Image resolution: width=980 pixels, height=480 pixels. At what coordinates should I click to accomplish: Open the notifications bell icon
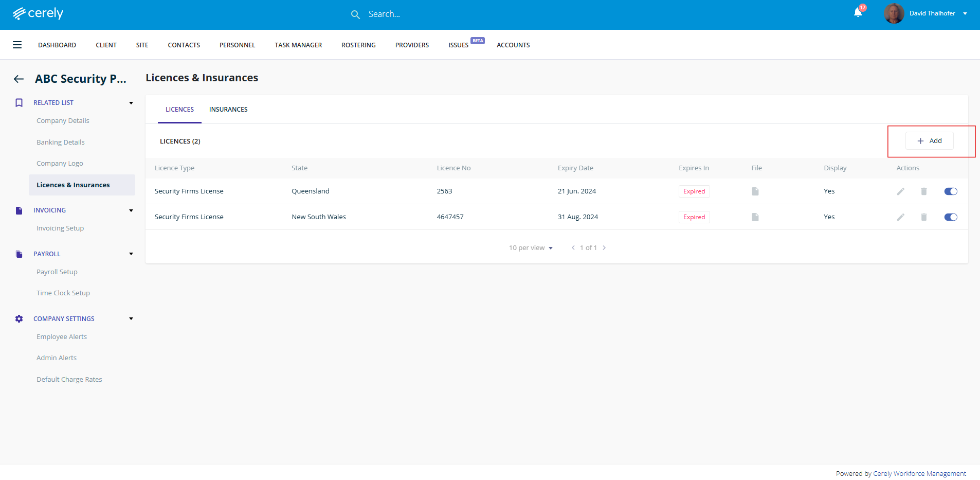(x=858, y=13)
